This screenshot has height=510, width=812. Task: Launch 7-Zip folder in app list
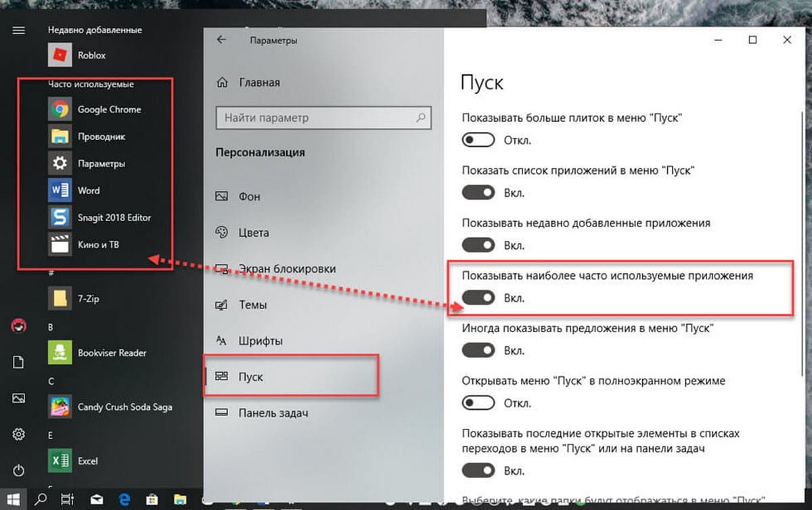[74, 298]
